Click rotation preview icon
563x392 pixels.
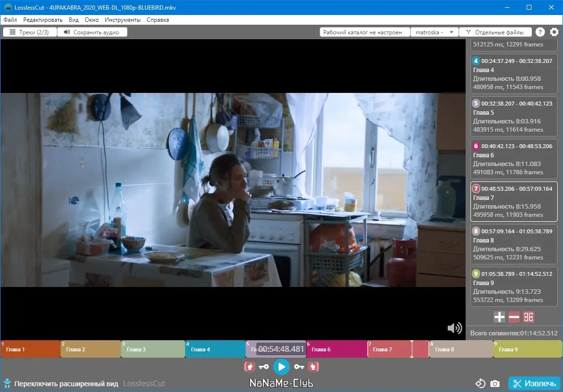click(x=481, y=383)
